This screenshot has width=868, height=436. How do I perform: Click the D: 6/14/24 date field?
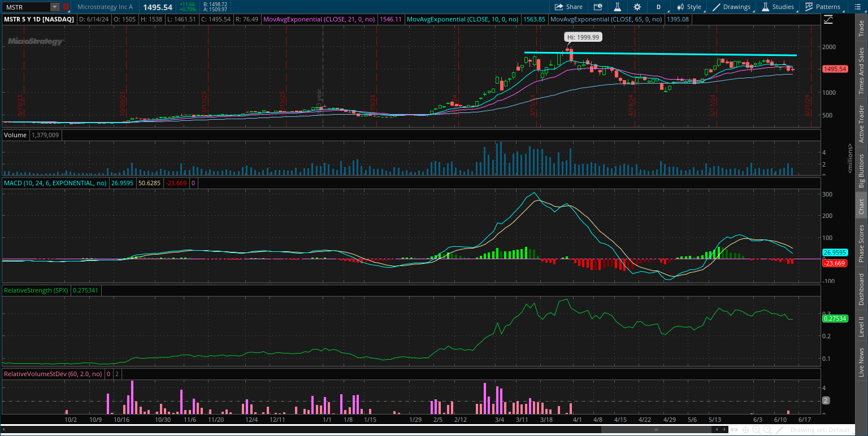click(x=93, y=19)
